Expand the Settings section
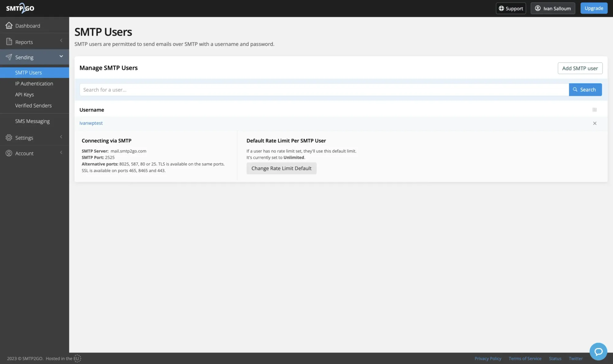The image size is (613, 364). click(61, 137)
